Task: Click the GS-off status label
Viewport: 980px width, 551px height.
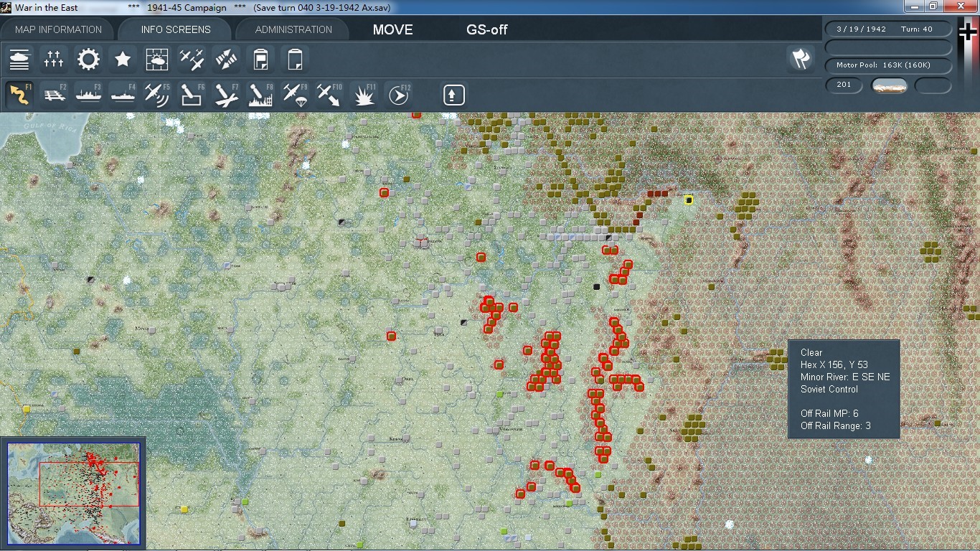Action: click(487, 29)
